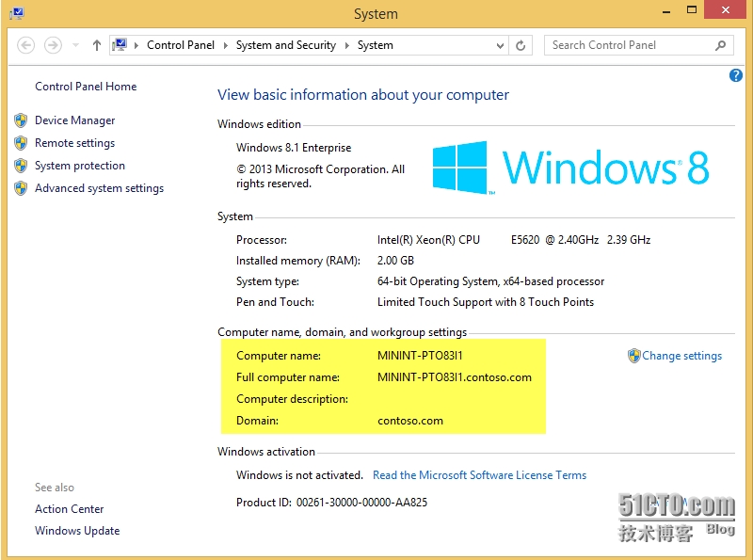Read the Microsoft Software License Terms

[x=479, y=475]
